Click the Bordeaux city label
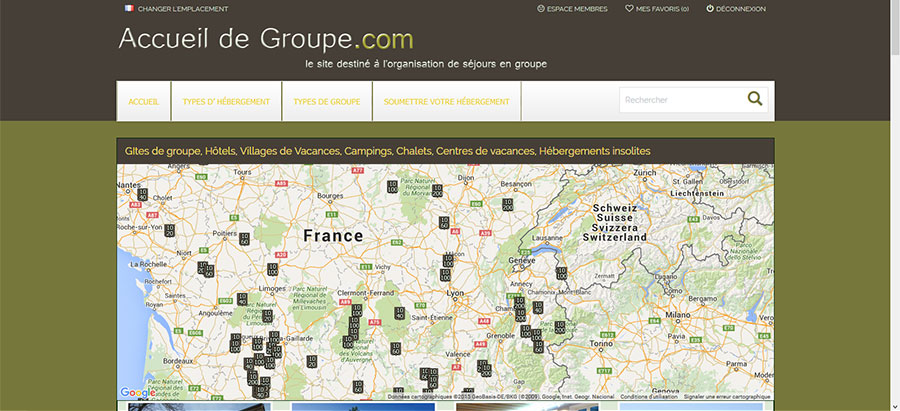This screenshot has width=900, height=411. point(177,361)
